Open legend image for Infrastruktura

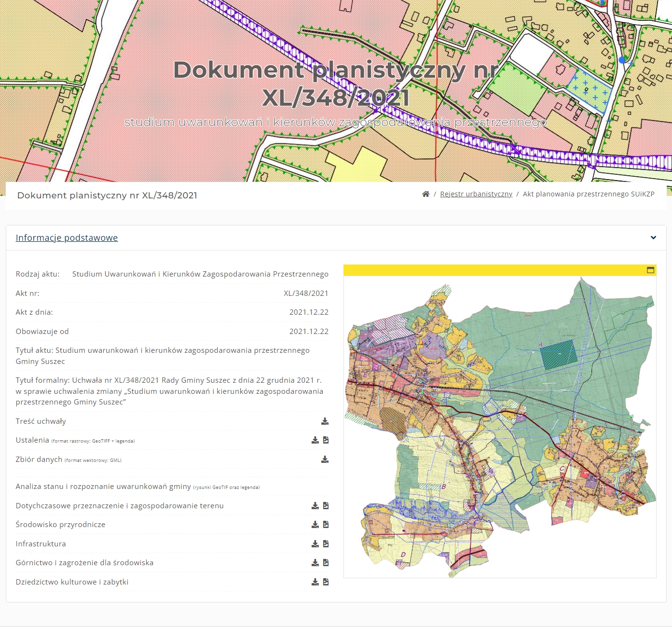pyautogui.click(x=326, y=544)
